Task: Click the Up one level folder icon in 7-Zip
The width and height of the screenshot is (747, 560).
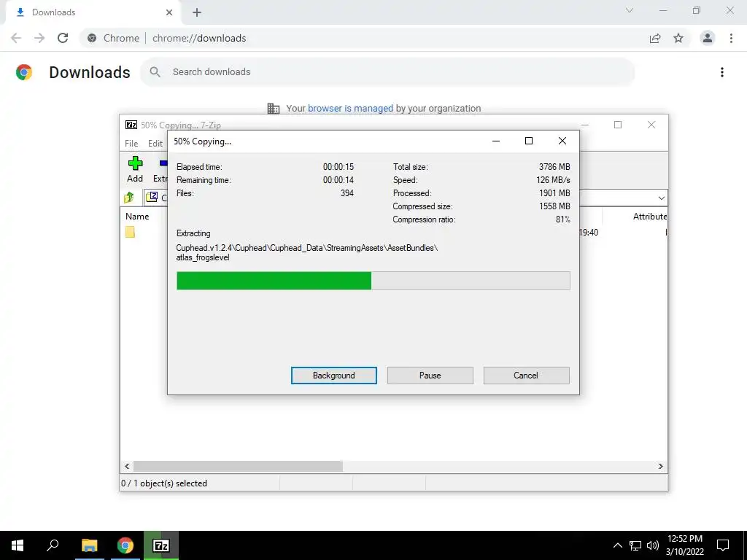Action: [x=129, y=197]
